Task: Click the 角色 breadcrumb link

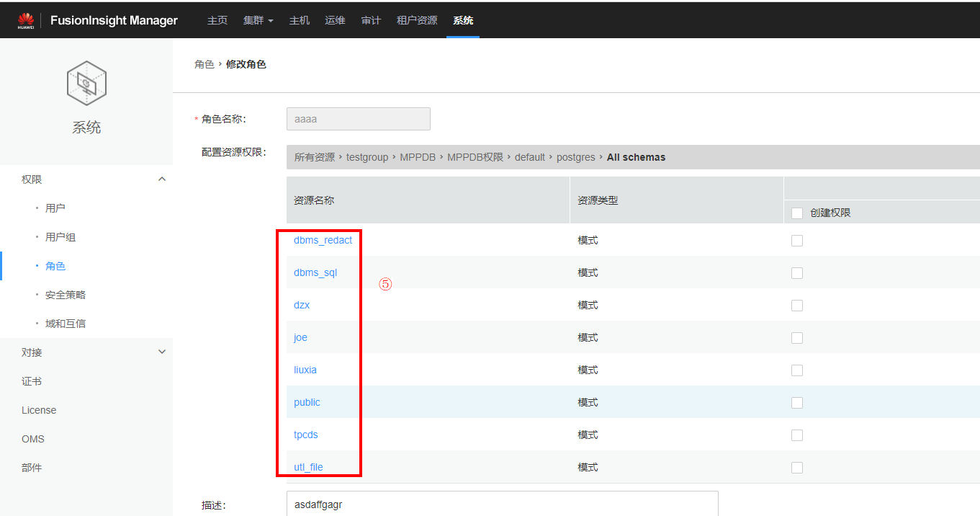Action: [x=204, y=64]
